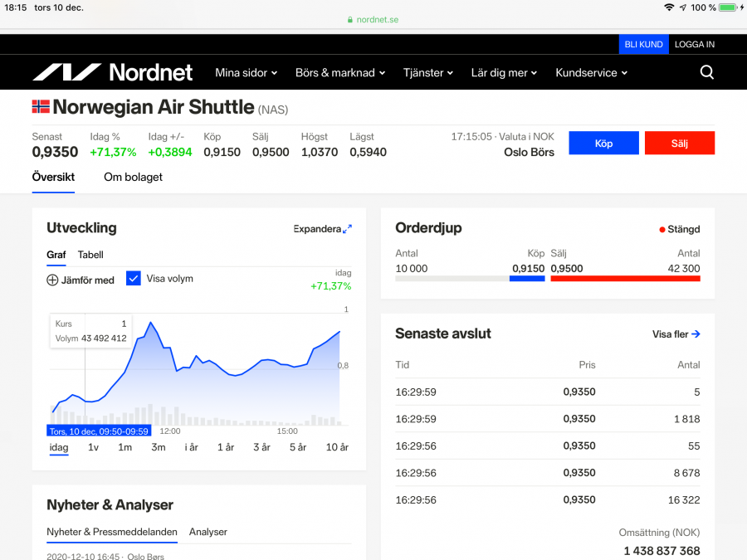Tap the lock icon in address bar
This screenshot has width=747, height=560.
(350, 19)
